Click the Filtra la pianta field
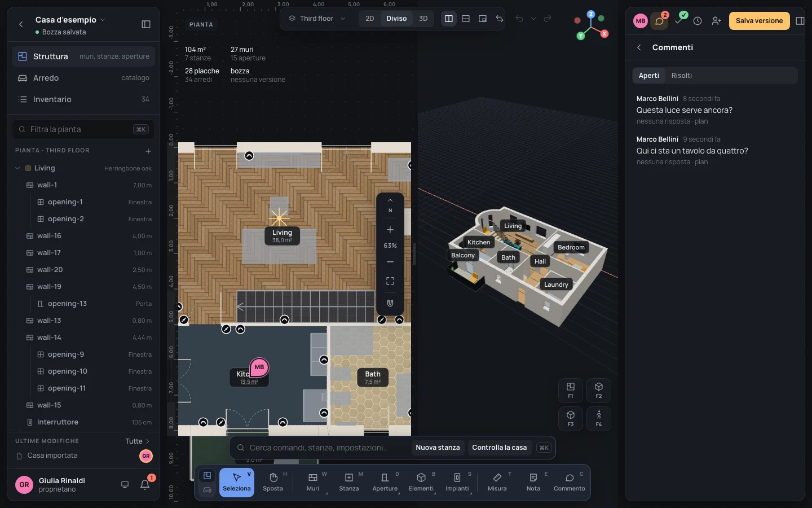The height and width of the screenshot is (508, 812). tap(83, 129)
